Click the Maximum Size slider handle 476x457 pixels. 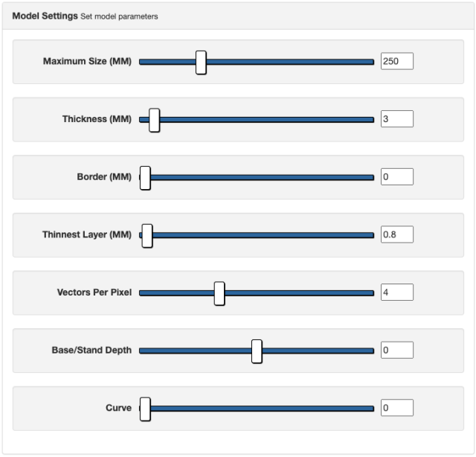(x=201, y=62)
